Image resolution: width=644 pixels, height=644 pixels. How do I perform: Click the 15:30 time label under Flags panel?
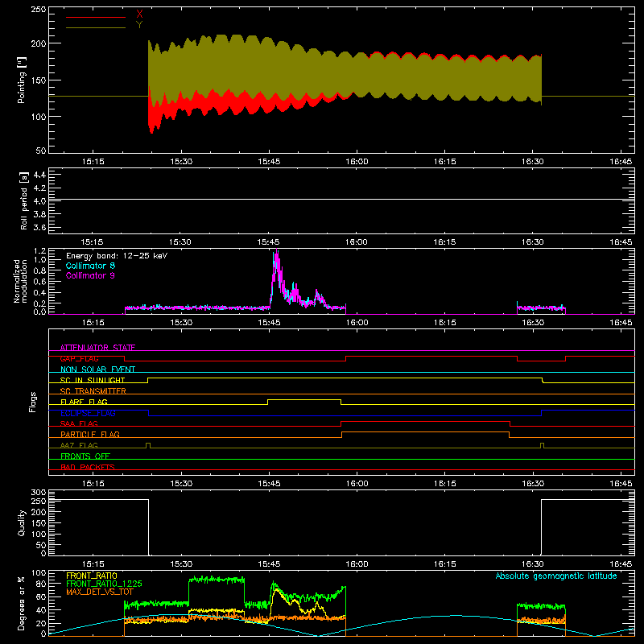click(180, 484)
